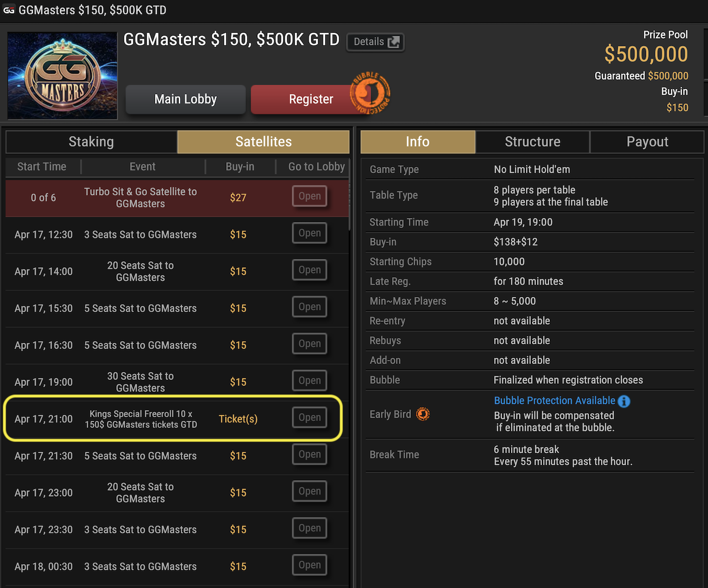Click the for 180 minutes late reg value
Viewport: 708px width, 588px height.
tap(528, 281)
